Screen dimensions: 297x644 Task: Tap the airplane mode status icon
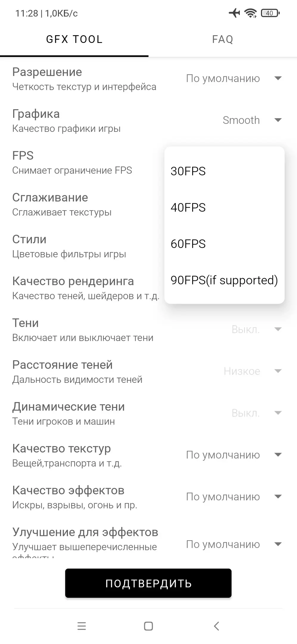tap(234, 13)
